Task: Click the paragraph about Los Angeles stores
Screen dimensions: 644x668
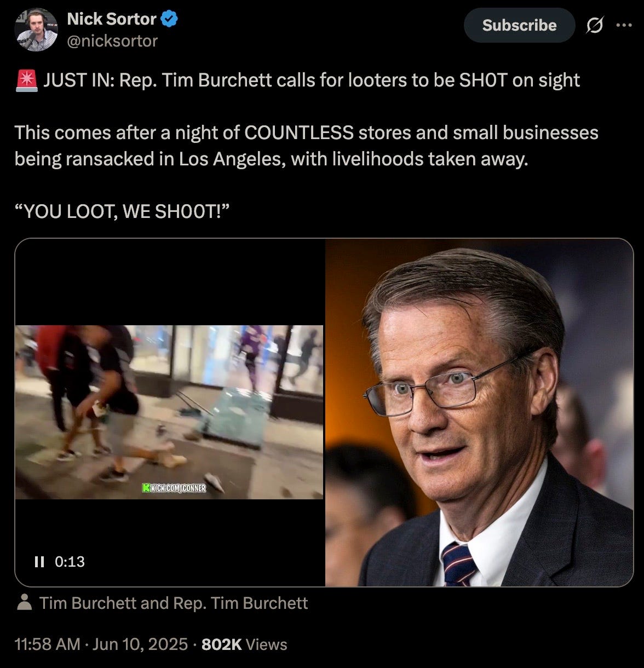Action: pos(307,146)
